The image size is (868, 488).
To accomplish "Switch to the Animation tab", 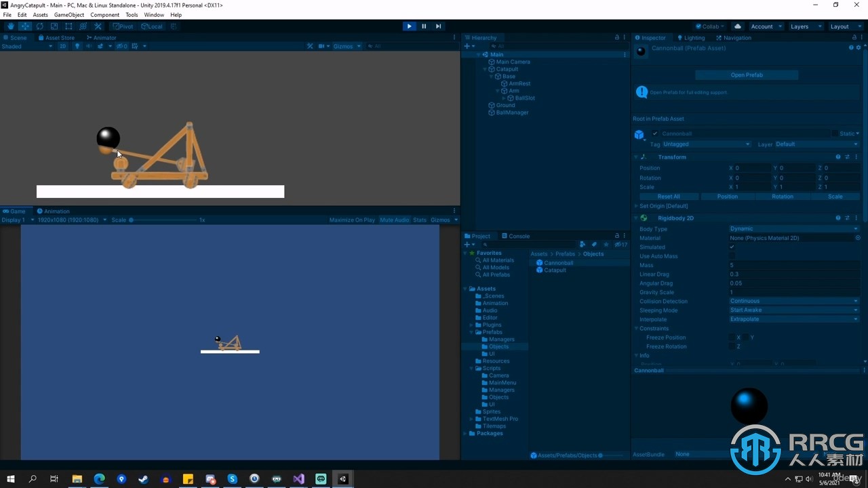I will coord(54,211).
